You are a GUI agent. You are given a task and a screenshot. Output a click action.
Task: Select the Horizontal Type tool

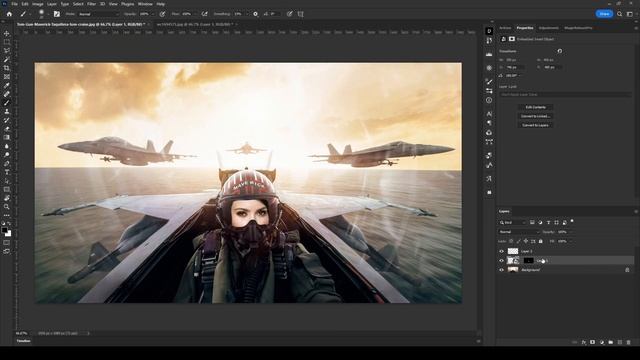click(7, 172)
